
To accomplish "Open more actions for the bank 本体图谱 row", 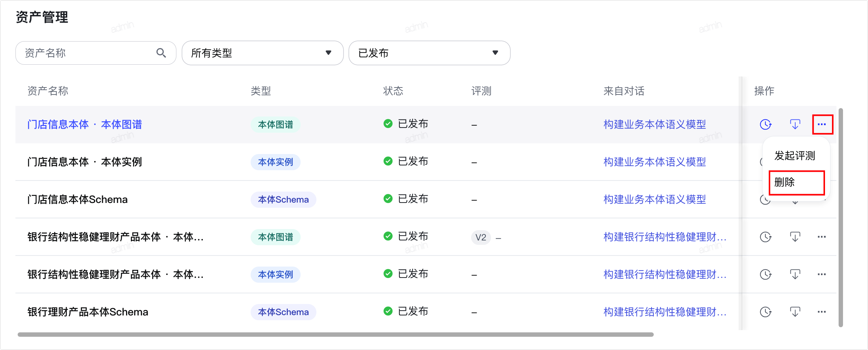I will [x=822, y=237].
